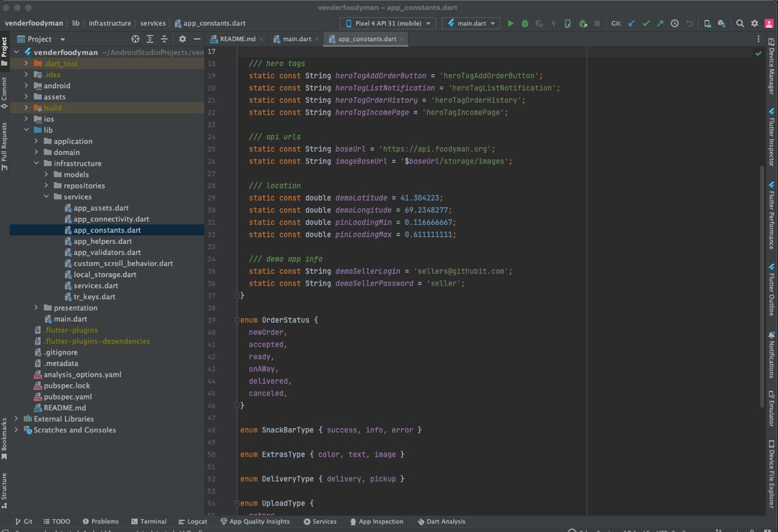Toggle the Flutter Inspector panel
The width and height of the screenshot is (778, 532).
pos(771,137)
